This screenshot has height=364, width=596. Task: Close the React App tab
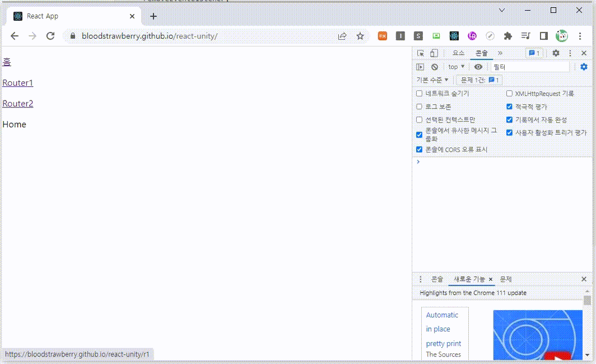(132, 16)
